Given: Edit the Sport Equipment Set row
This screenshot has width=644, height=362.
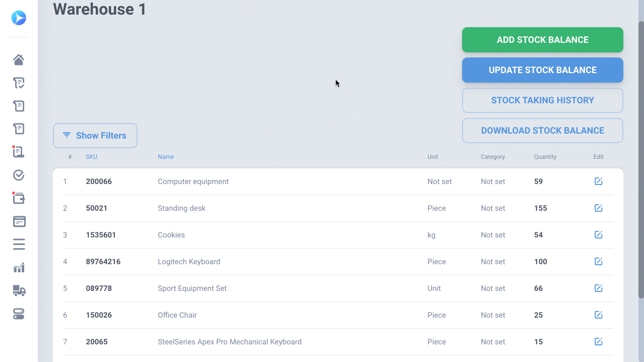Looking at the screenshot, I should coord(598,288).
